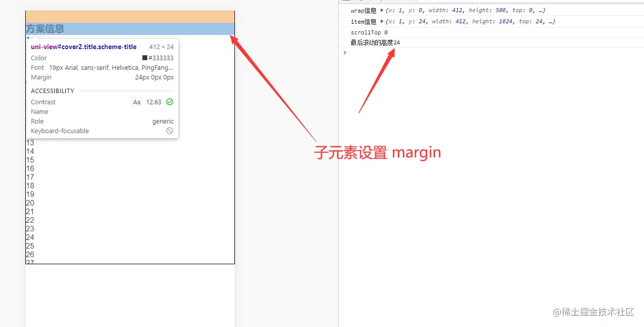Click list row 15 in the page
The image size is (644, 327).
click(x=30, y=160)
